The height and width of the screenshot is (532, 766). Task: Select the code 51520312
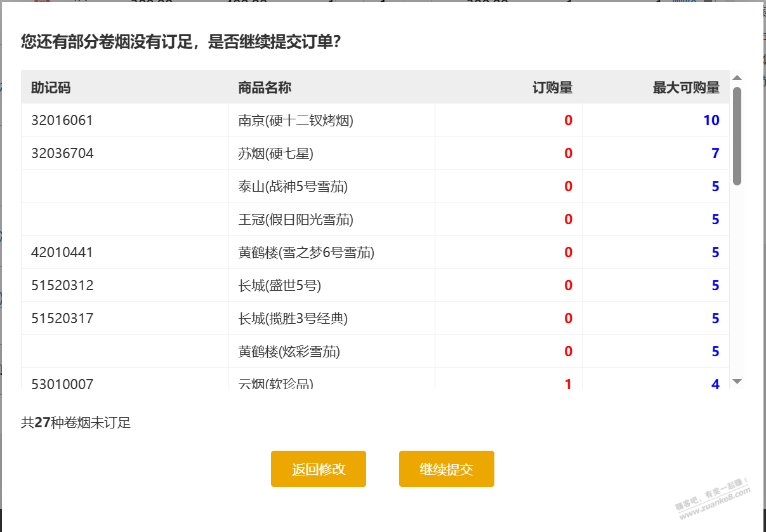tap(62, 285)
